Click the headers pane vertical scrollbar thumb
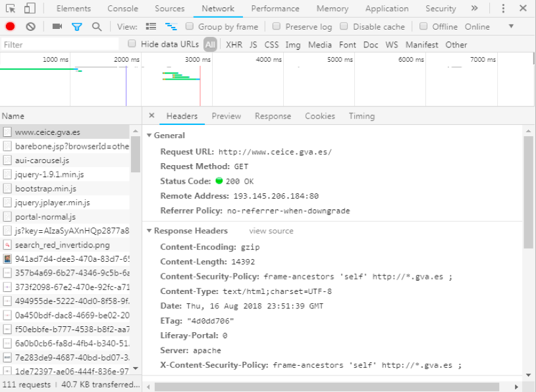Viewport: 536px width, 392px height. [528, 193]
